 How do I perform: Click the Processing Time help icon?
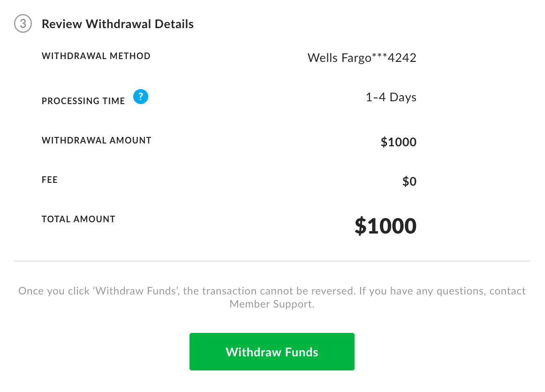[x=140, y=97]
